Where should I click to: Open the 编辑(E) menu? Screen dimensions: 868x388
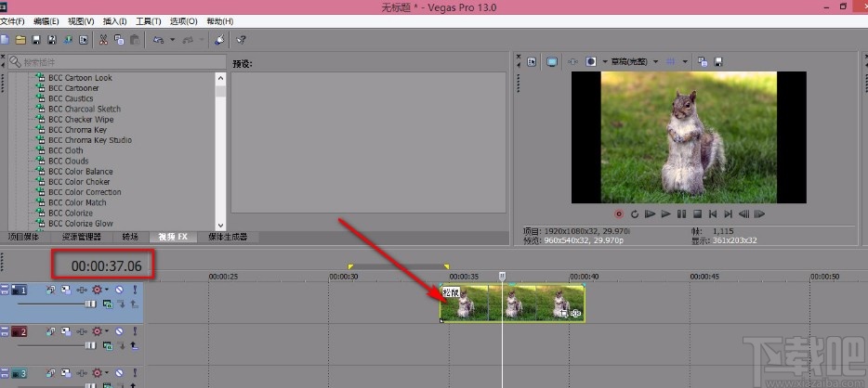click(x=46, y=21)
